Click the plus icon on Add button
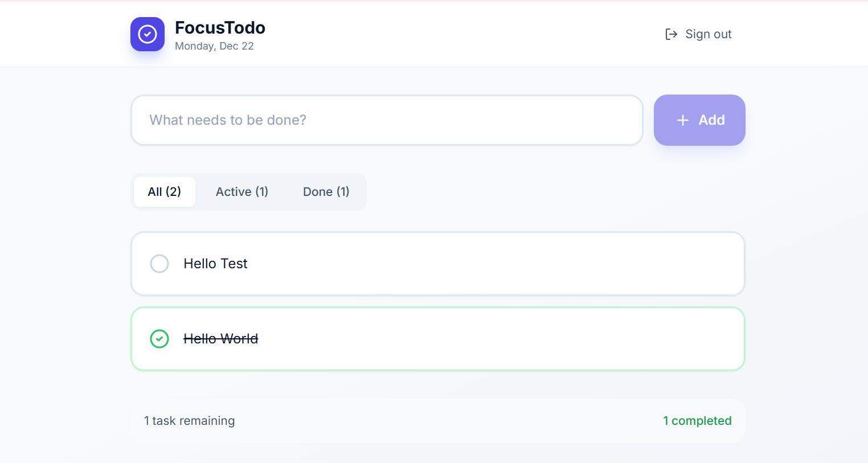This screenshot has height=463, width=868. coord(682,120)
